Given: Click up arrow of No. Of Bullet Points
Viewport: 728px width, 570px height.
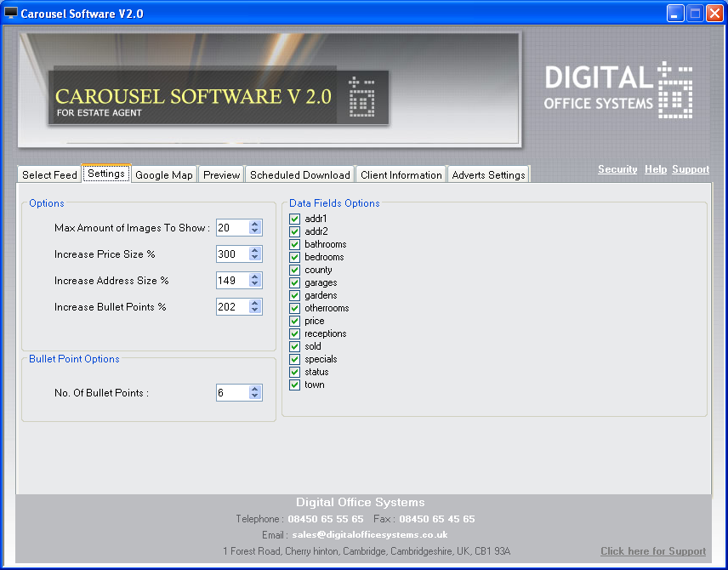Looking at the screenshot, I should coord(254,390).
